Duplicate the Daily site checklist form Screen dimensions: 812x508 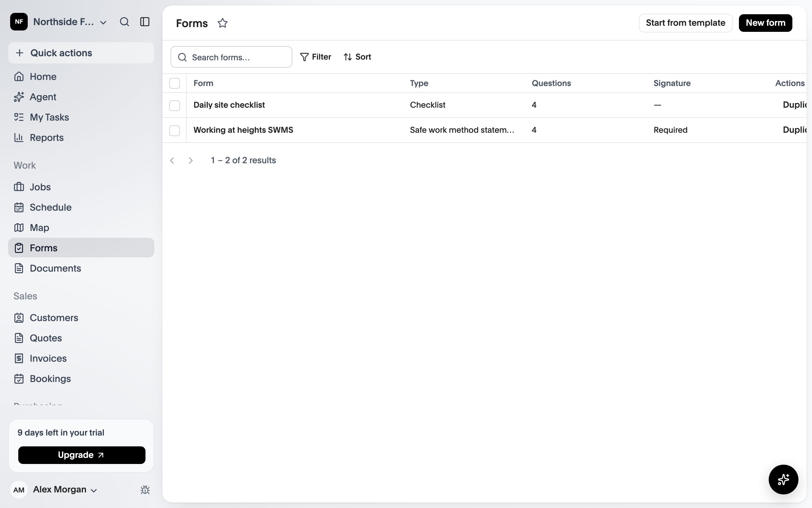[794, 105]
